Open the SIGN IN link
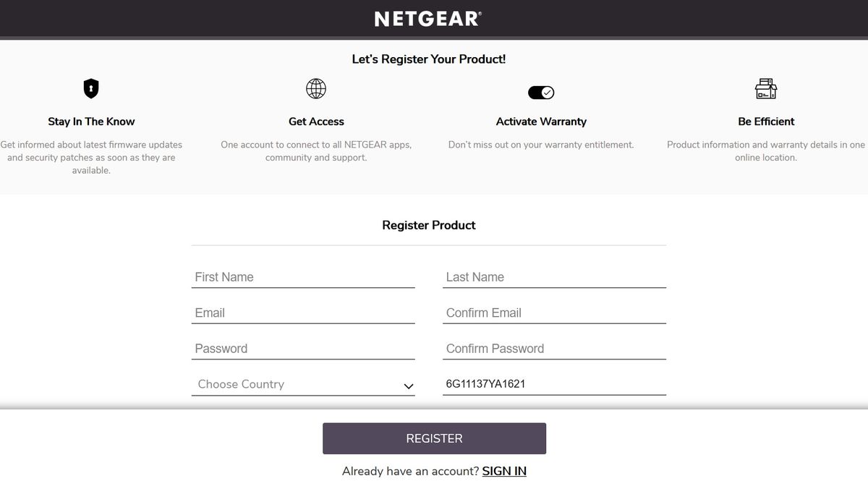Viewport: 868px width, 489px height. (x=504, y=471)
